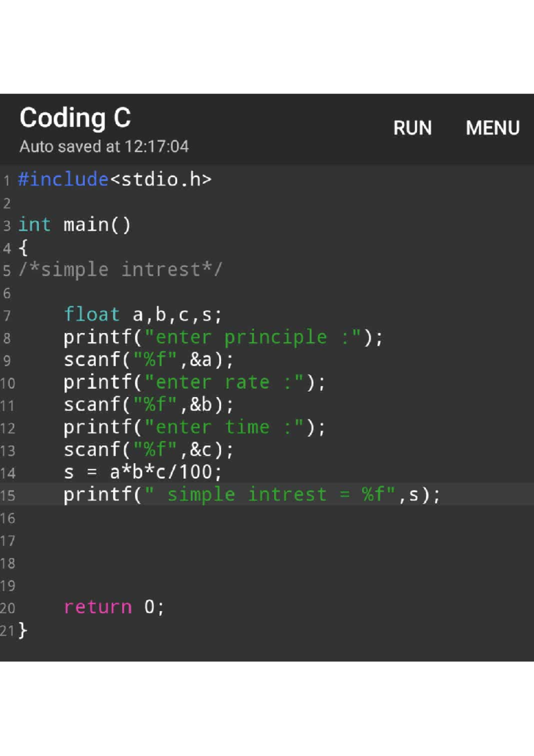
Task: Open the MENU option
Action: click(x=493, y=128)
